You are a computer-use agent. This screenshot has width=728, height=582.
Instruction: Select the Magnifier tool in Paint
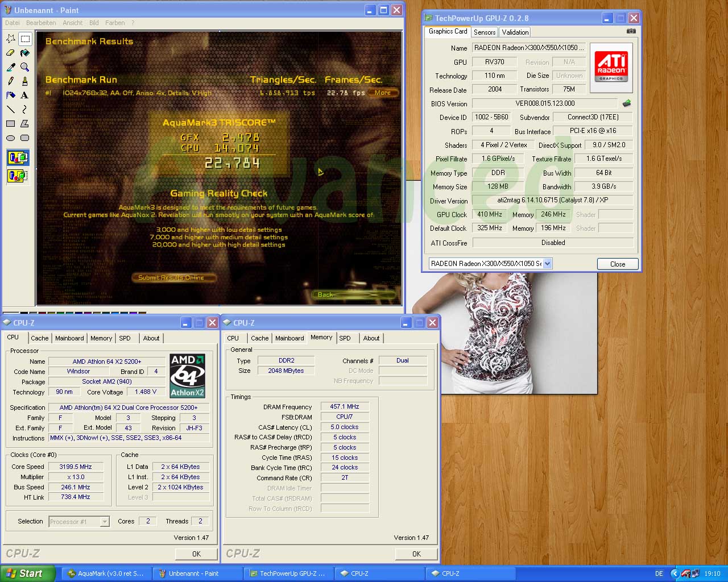25,67
